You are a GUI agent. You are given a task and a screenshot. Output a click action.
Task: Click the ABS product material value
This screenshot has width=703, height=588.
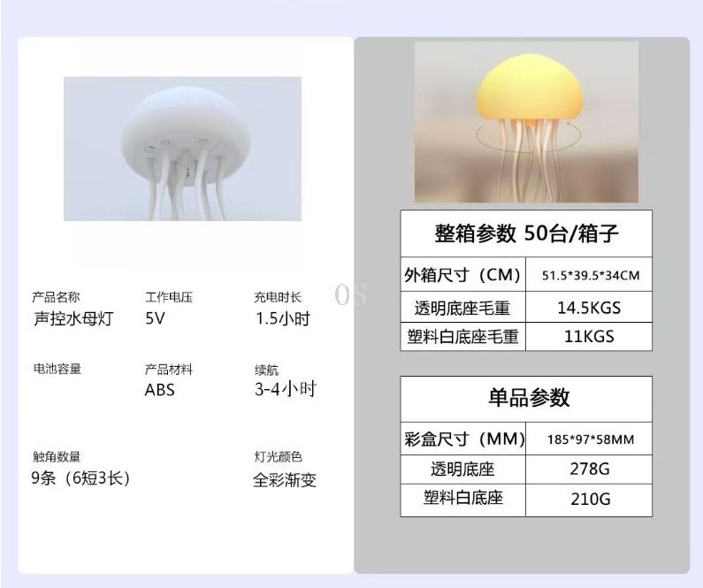[x=160, y=389]
